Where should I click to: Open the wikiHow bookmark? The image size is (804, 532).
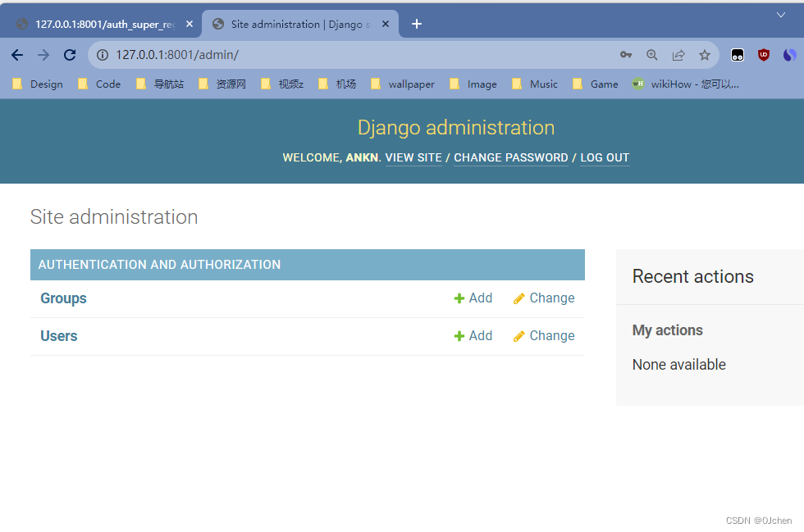click(686, 84)
